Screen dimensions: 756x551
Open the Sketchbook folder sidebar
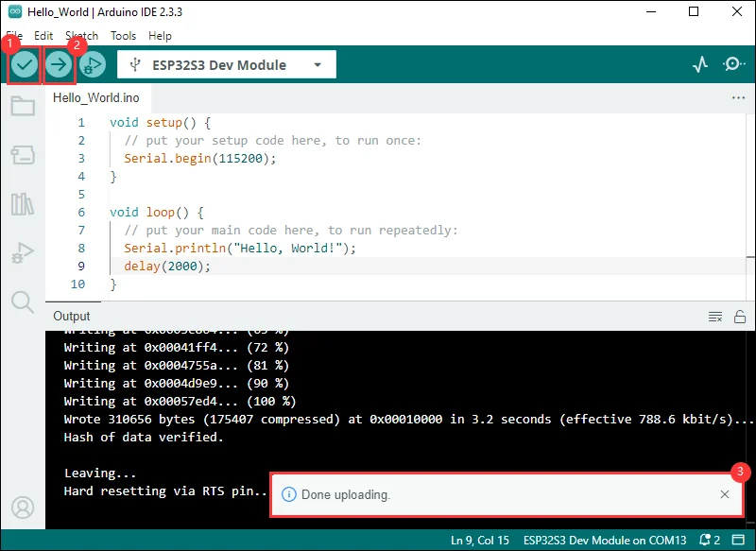click(23, 106)
